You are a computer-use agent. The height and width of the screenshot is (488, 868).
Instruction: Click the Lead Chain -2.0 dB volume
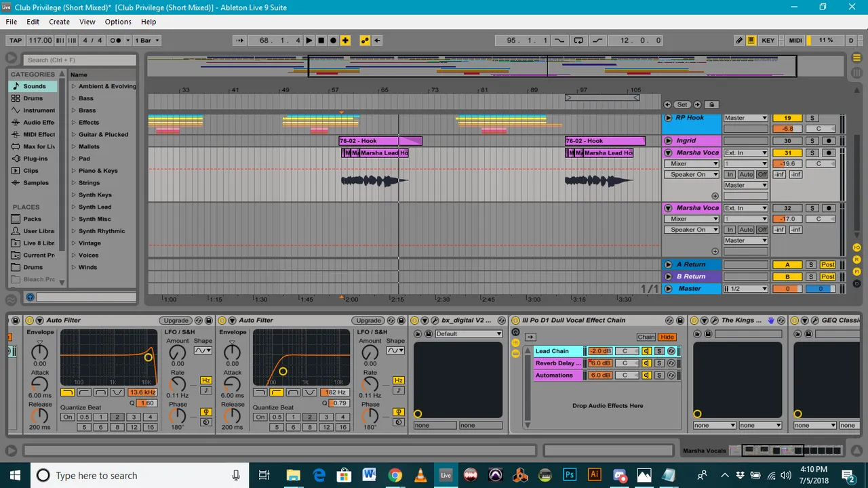point(600,351)
